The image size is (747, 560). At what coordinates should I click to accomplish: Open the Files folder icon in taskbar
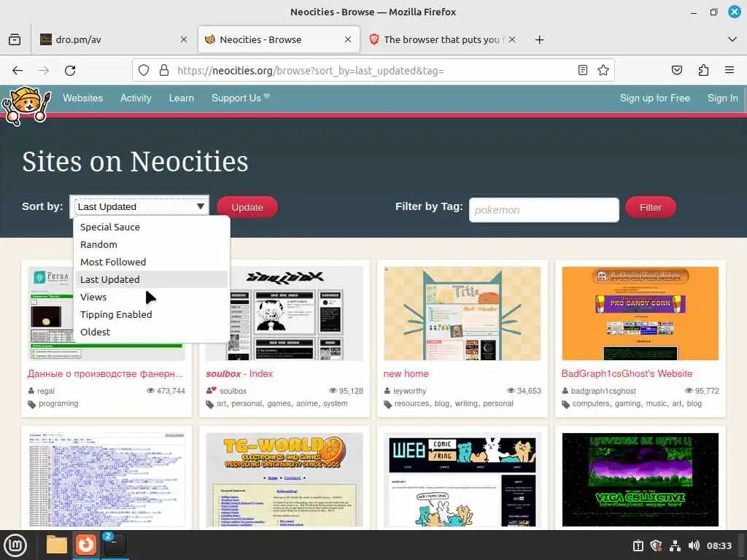click(56, 545)
